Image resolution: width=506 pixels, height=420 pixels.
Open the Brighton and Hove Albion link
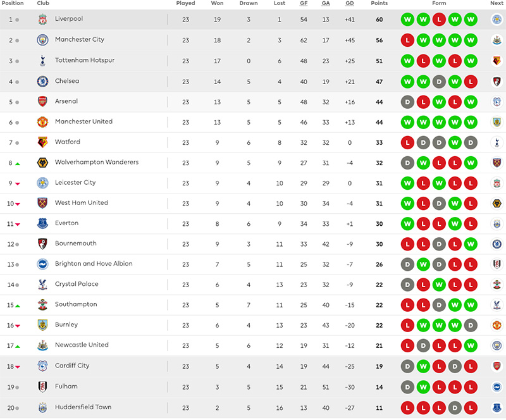(94, 264)
